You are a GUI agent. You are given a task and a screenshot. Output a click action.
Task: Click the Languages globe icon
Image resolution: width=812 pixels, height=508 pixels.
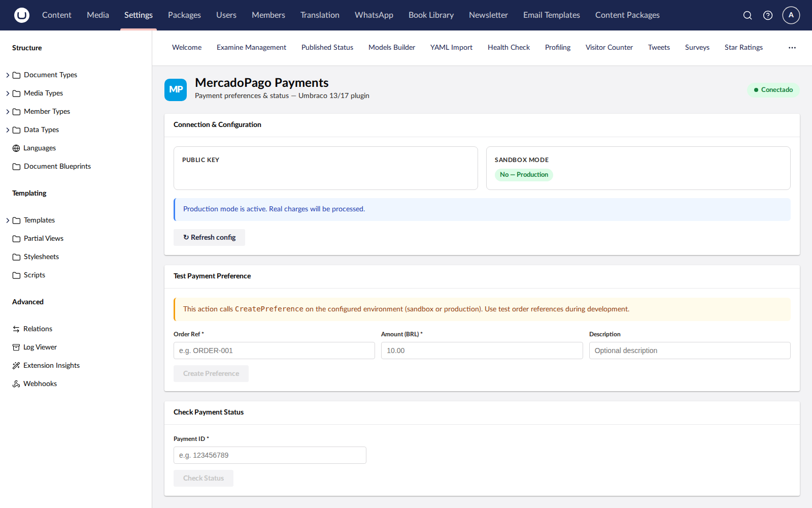click(16, 148)
